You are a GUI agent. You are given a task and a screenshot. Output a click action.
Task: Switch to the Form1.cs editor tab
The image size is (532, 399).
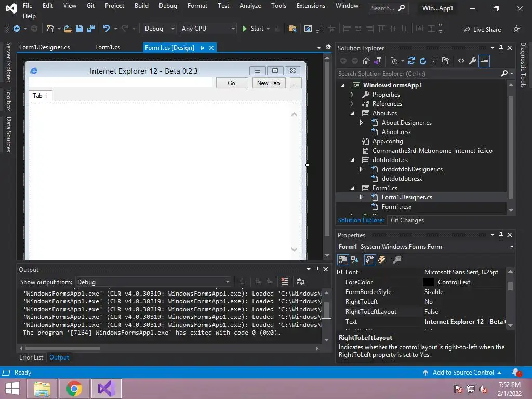(x=108, y=47)
